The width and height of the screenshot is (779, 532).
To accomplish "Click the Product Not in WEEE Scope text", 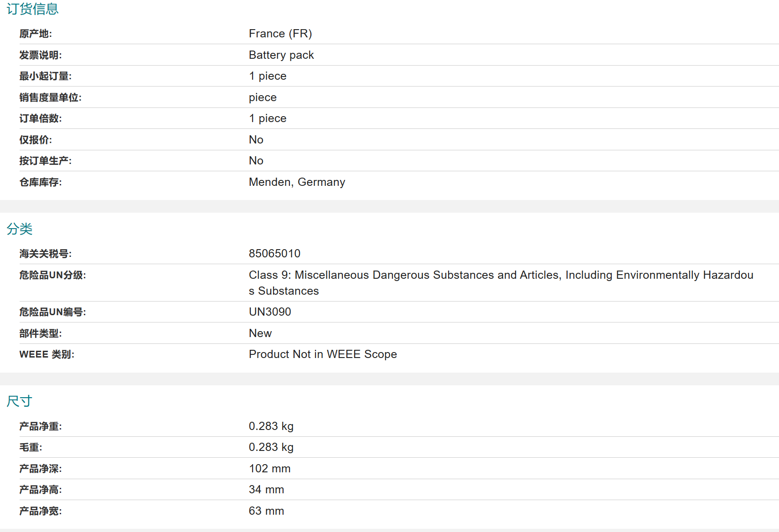I will pos(323,354).
